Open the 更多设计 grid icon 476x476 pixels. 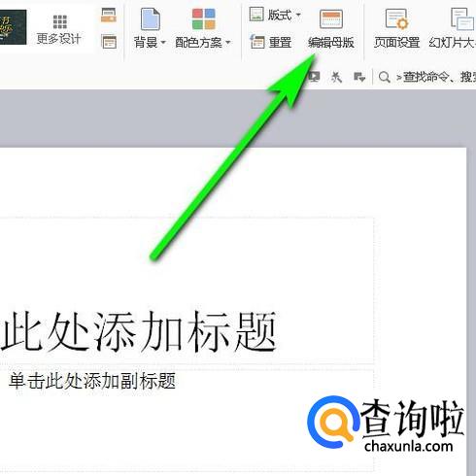(x=60, y=22)
